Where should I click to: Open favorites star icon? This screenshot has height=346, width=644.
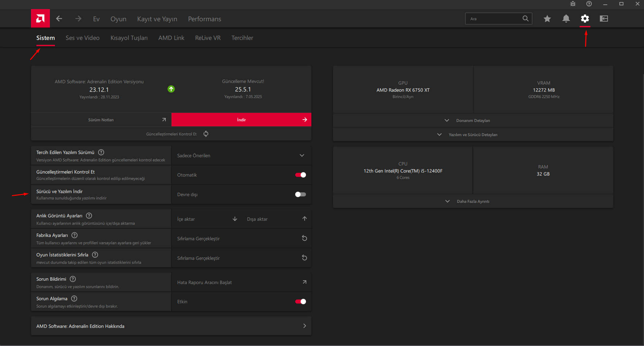coord(547,19)
